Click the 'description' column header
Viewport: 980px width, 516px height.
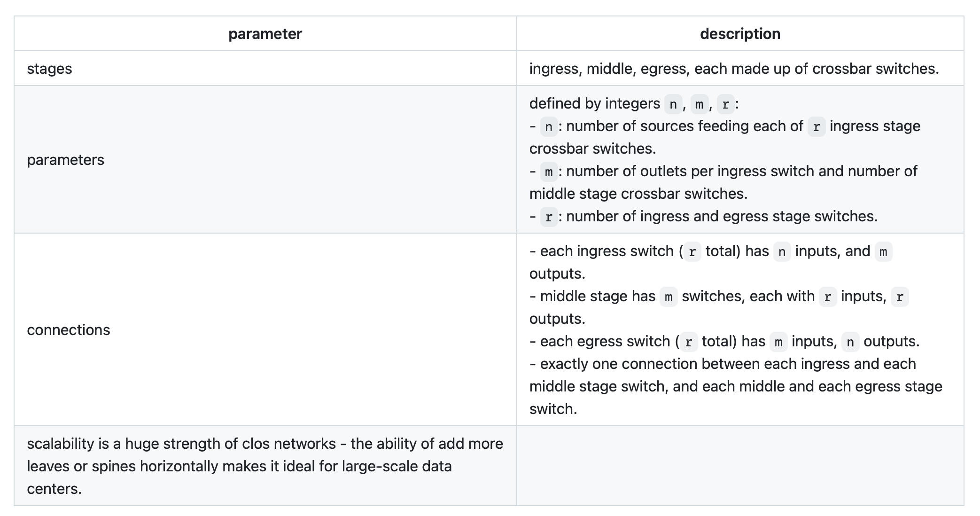740,34
